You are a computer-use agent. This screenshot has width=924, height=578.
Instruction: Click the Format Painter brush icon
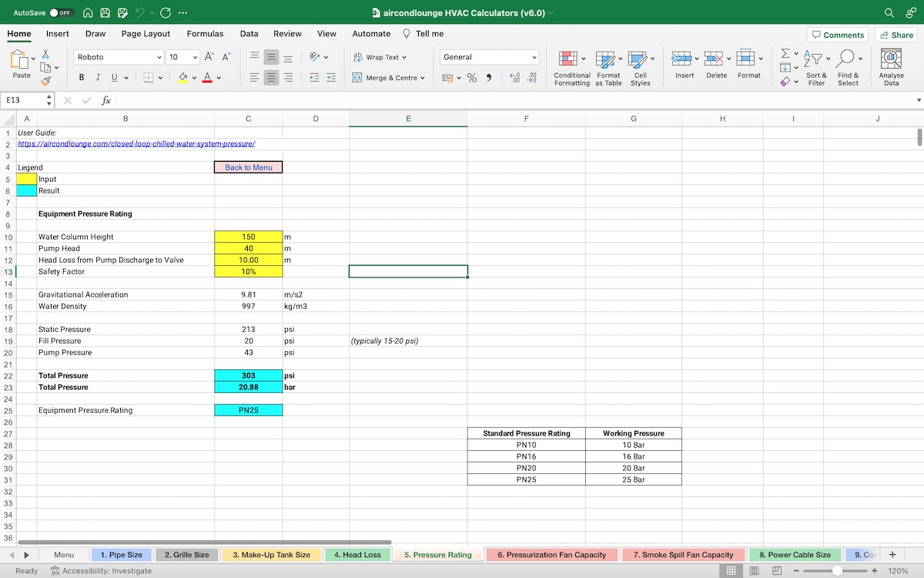coord(45,80)
